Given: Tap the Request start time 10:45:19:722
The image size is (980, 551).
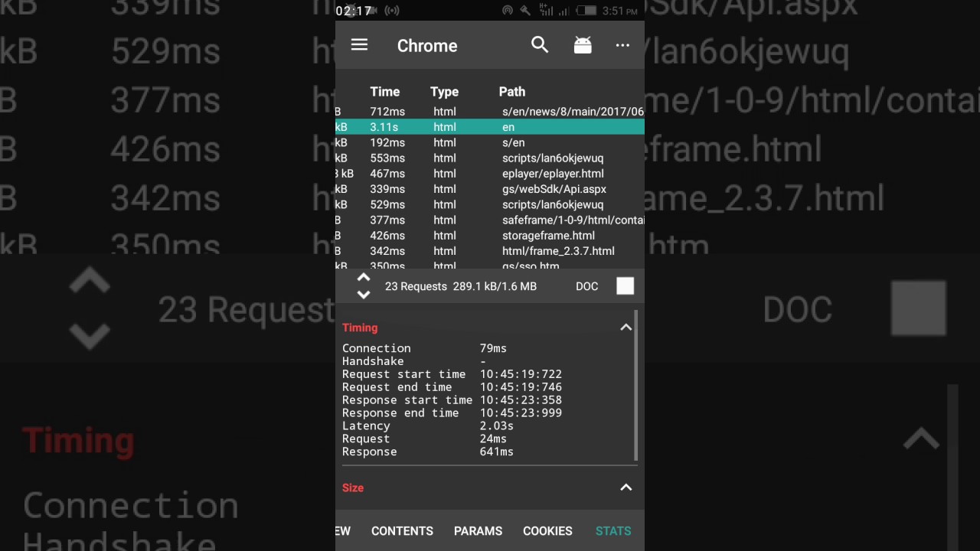Looking at the screenshot, I should click(x=521, y=374).
